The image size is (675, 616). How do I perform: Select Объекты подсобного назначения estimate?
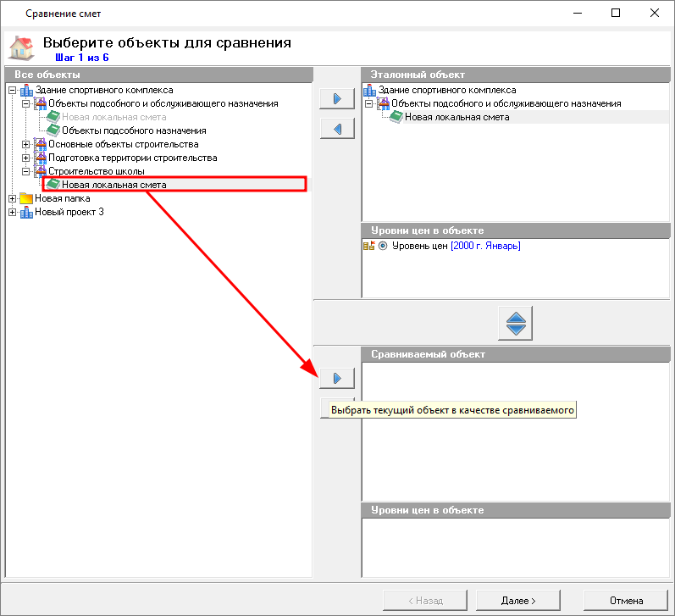pyautogui.click(x=133, y=130)
